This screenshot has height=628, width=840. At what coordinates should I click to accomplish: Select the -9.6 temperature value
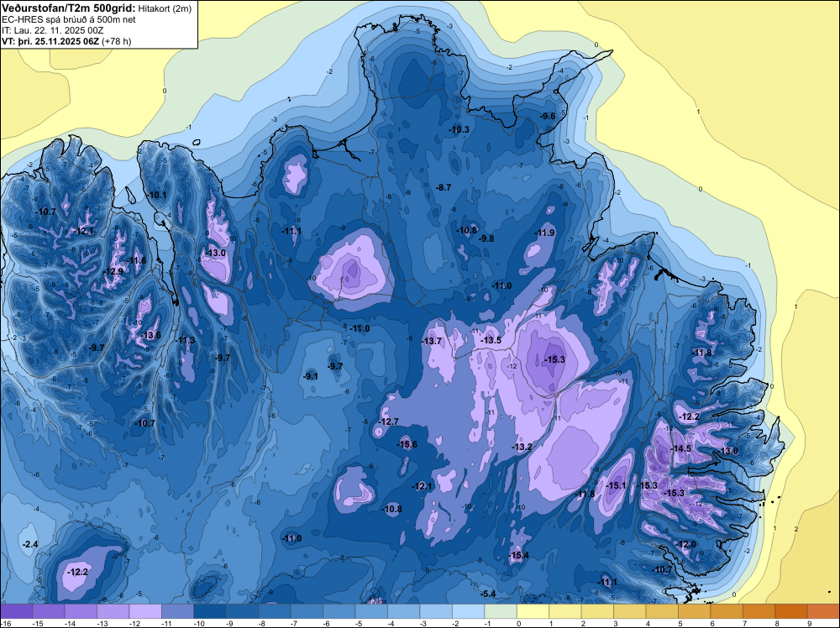[548, 116]
